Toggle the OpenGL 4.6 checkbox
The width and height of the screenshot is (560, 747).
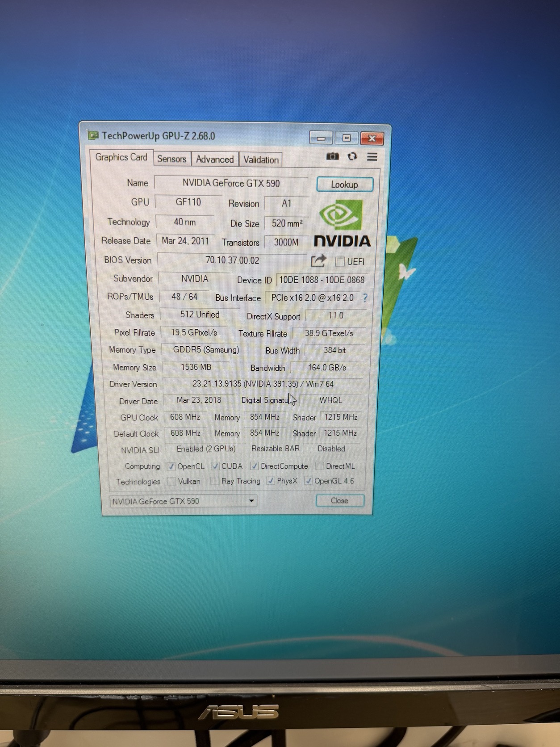[308, 481]
